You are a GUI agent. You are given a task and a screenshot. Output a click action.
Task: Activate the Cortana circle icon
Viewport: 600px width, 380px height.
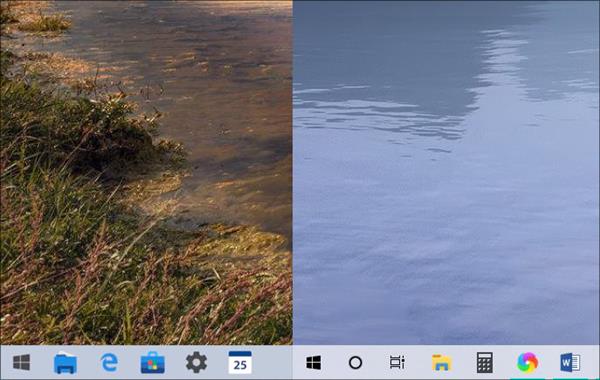tap(355, 362)
